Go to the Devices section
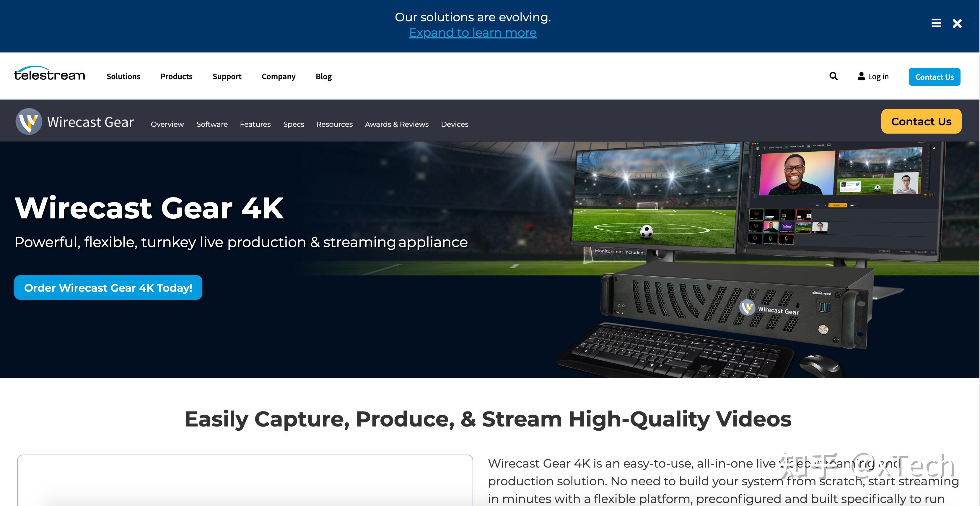980x506 pixels. coord(454,124)
